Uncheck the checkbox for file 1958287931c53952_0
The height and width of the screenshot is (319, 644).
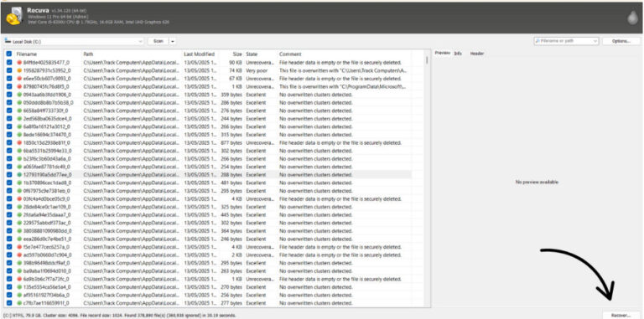[9, 70]
